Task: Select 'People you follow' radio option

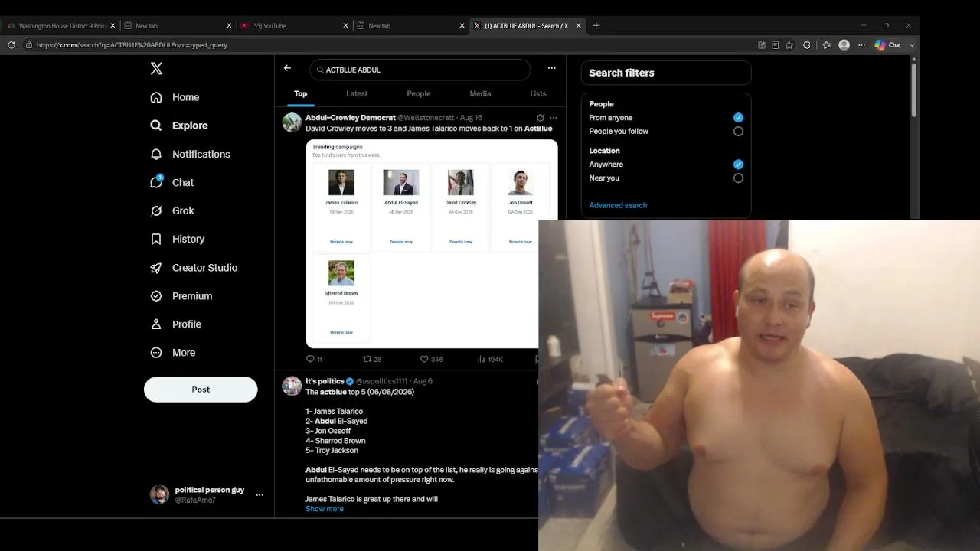Action: (x=738, y=132)
